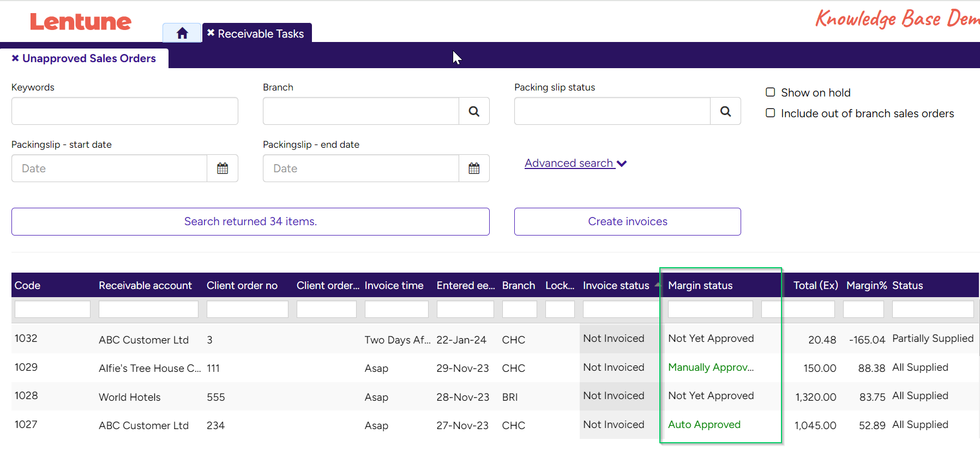Focus the Keywords input field
Image resolution: width=980 pixels, height=452 pixels.
coord(125,111)
